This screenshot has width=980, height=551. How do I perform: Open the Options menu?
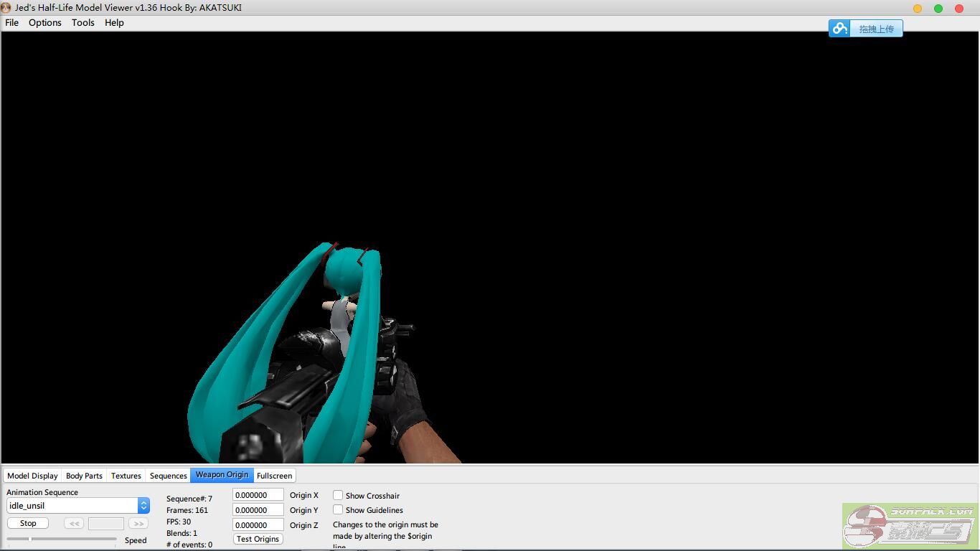tap(45, 23)
